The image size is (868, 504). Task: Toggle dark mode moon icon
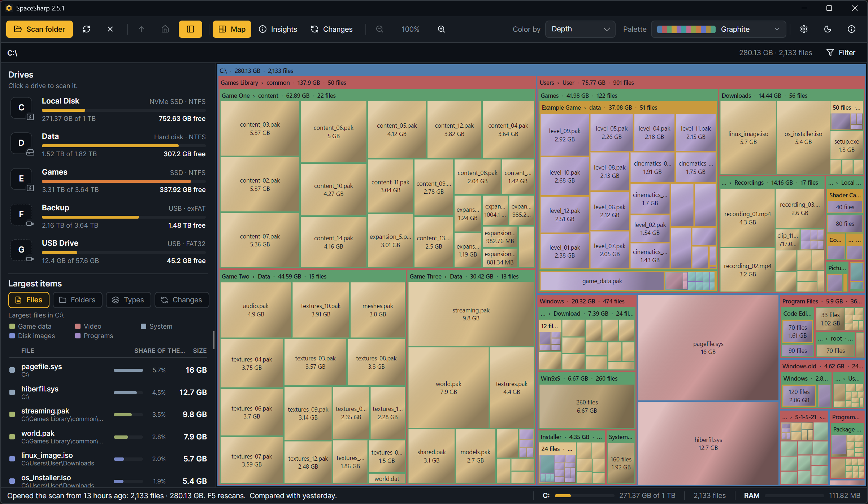(828, 29)
